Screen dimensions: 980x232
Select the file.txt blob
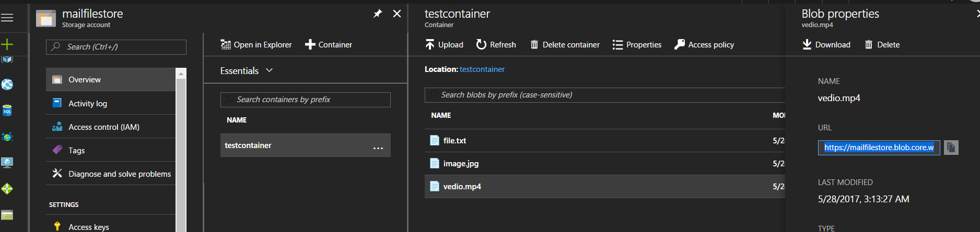tap(605, 140)
